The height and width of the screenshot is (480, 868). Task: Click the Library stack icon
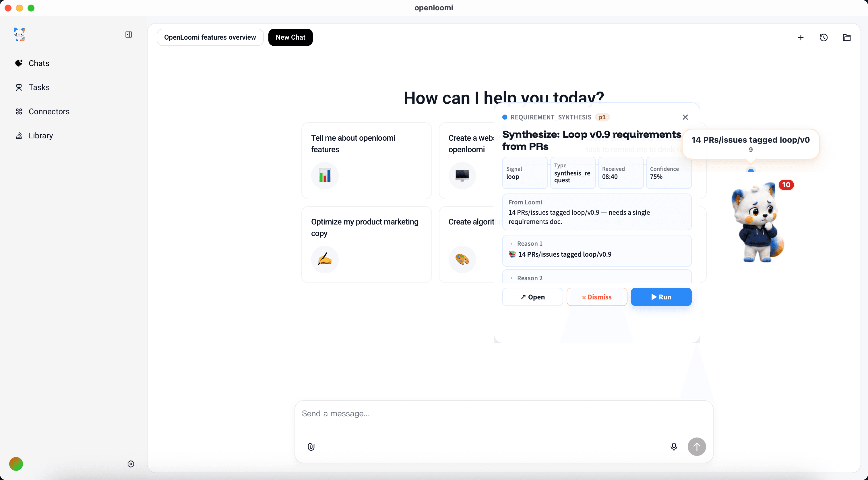click(x=19, y=136)
